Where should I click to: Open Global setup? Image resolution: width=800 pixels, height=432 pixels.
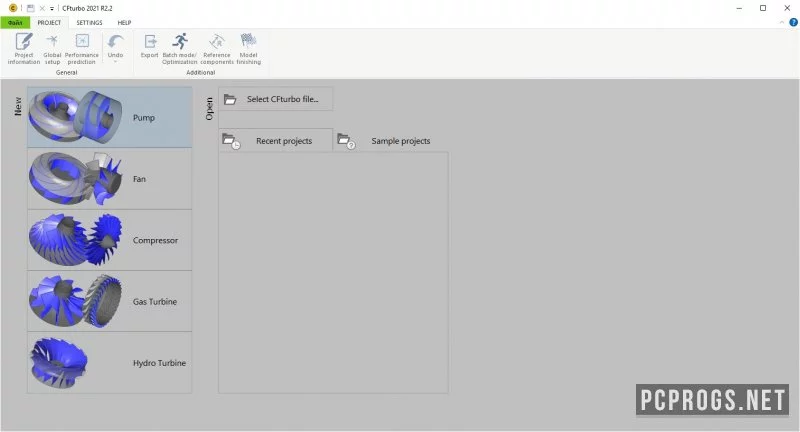52,48
